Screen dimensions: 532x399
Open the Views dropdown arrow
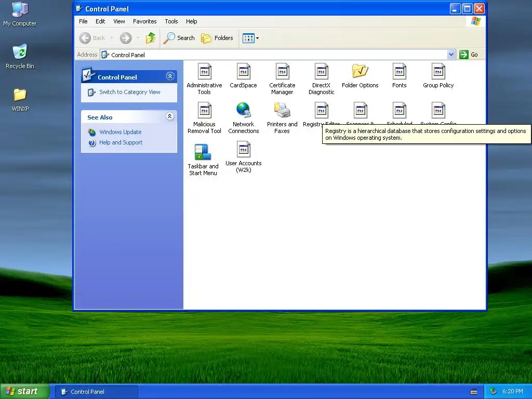tap(258, 38)
